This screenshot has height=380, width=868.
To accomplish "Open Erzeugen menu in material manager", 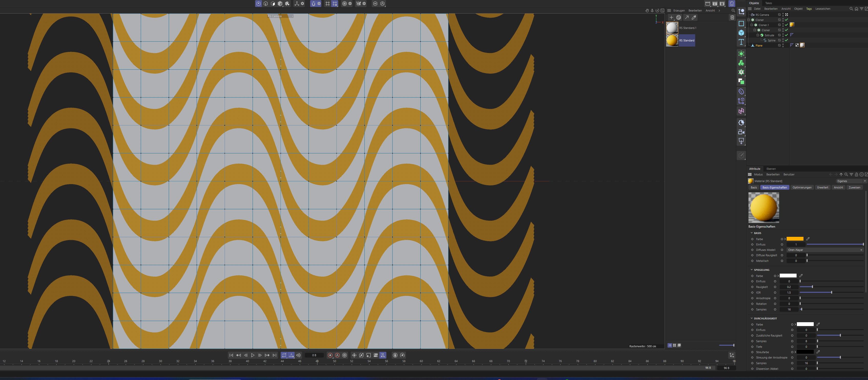I will [679, 10].
